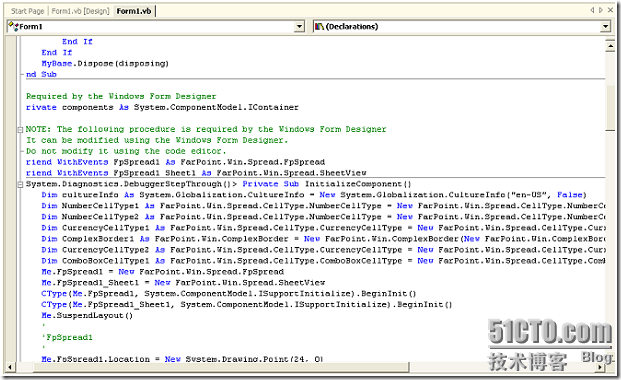621x380 pixels.
Task: Close the active document with the X
Action: pyautogui.click(x=610, y=10)
